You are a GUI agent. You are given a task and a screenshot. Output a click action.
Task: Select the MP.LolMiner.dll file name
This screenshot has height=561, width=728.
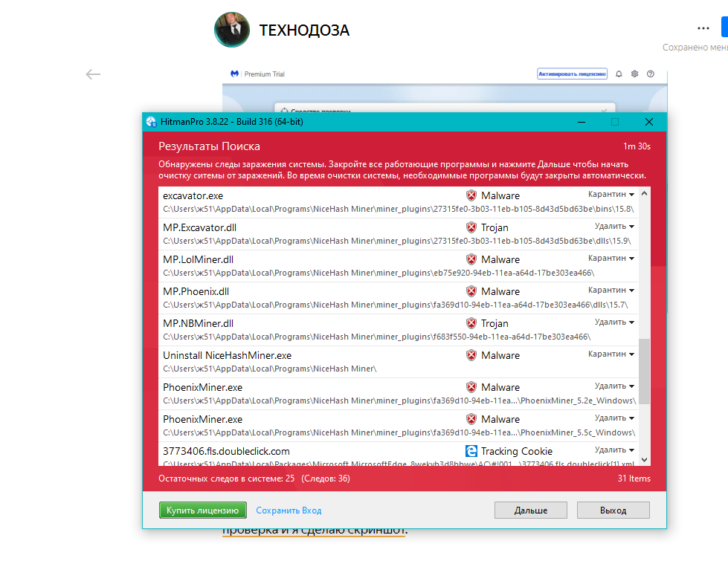[x=199, y=259]
